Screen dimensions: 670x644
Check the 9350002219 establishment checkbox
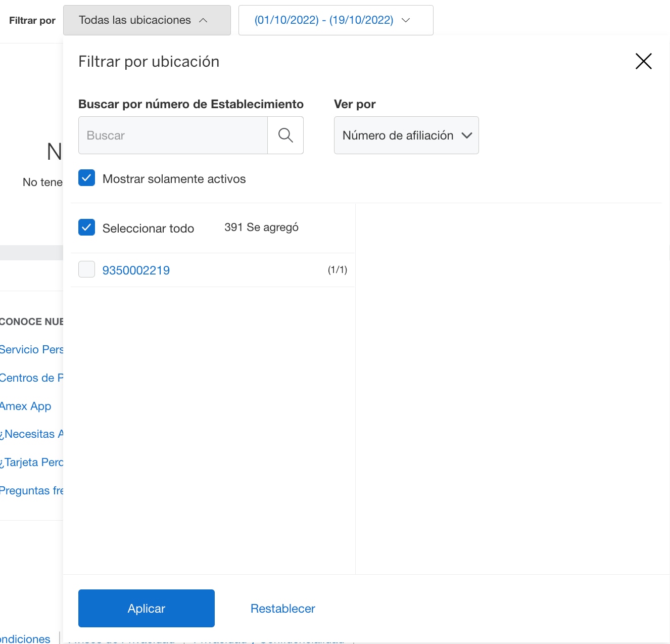[x=86, y=269]
